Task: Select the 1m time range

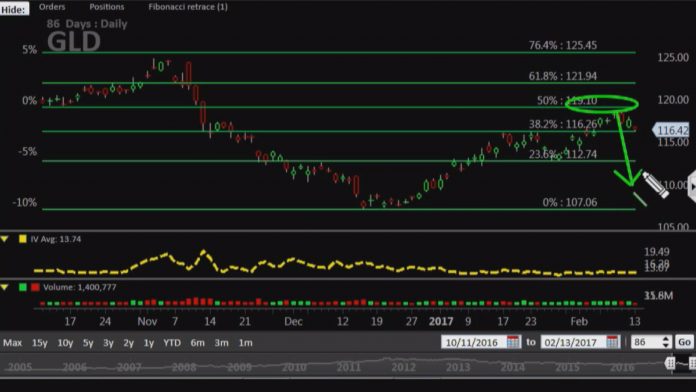Action: (245, 343)
